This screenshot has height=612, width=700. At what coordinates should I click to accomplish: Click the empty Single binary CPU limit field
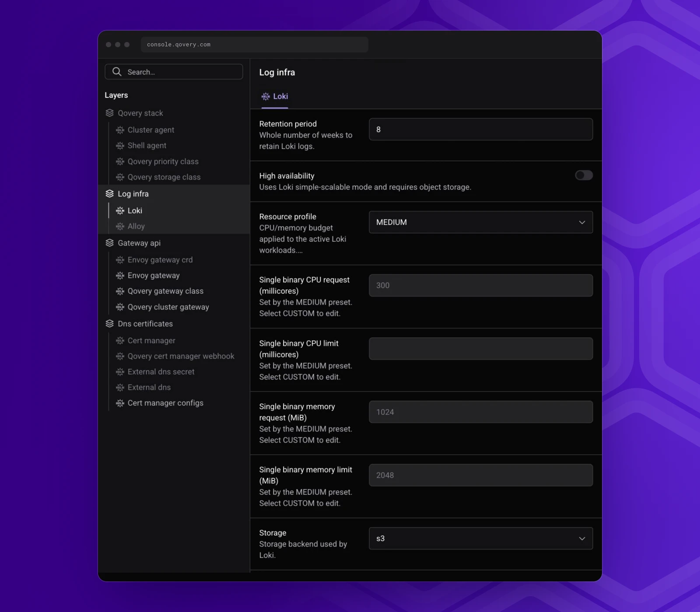pos(481,349)
